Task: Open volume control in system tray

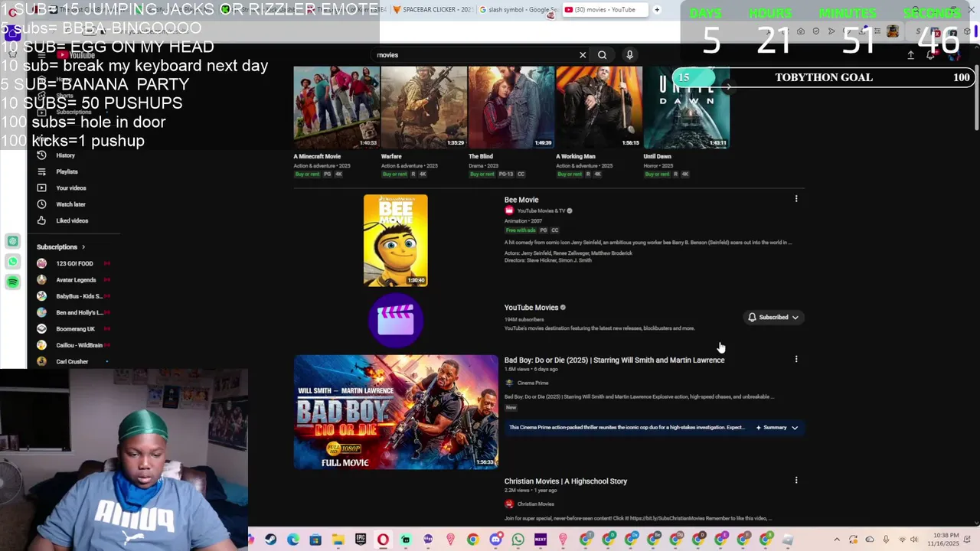Action: (914, 540)
